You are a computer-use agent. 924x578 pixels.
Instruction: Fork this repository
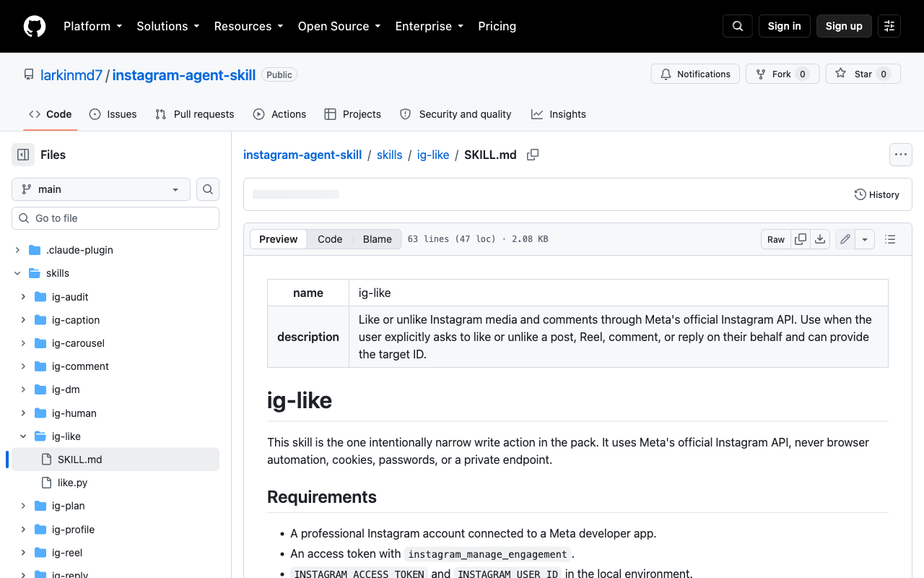coord(783,74)
